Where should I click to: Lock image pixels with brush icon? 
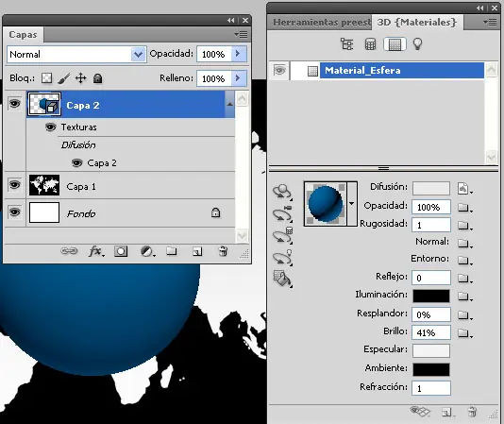point(64,78)
